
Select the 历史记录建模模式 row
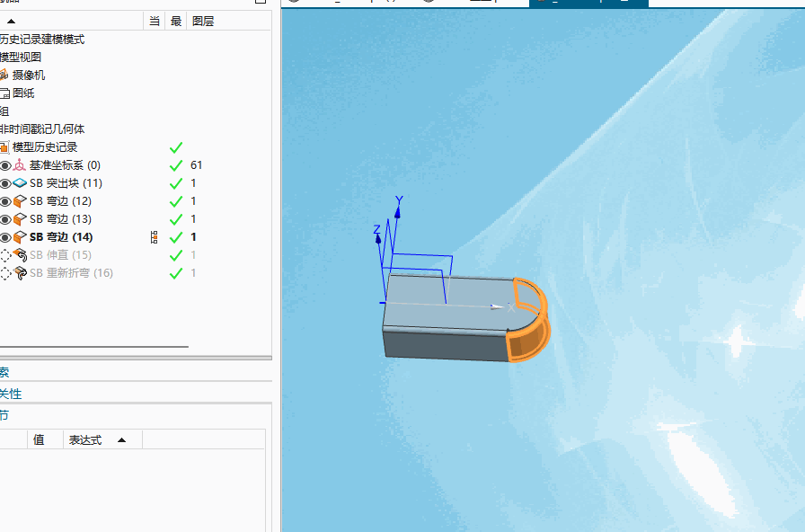[x=42, y=40]
